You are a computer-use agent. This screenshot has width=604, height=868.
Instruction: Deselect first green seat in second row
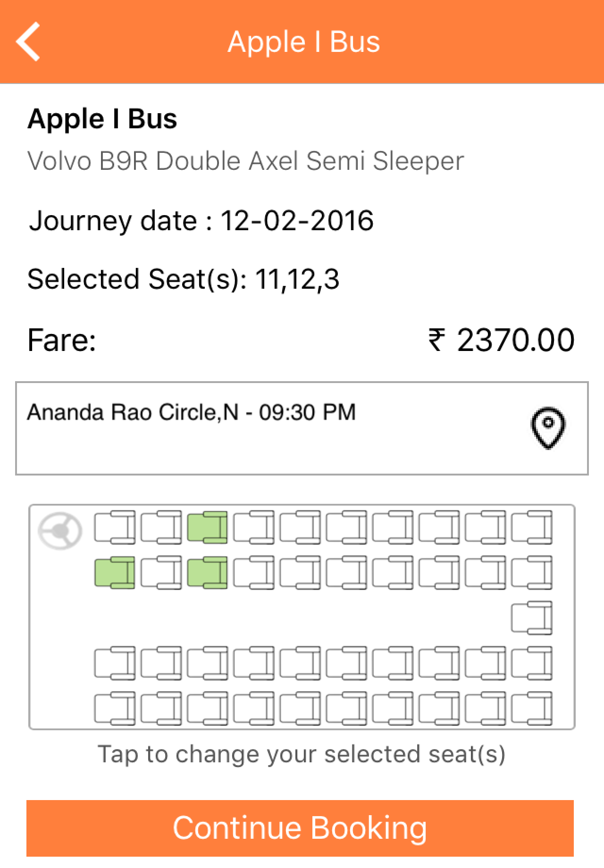(115, 572)
